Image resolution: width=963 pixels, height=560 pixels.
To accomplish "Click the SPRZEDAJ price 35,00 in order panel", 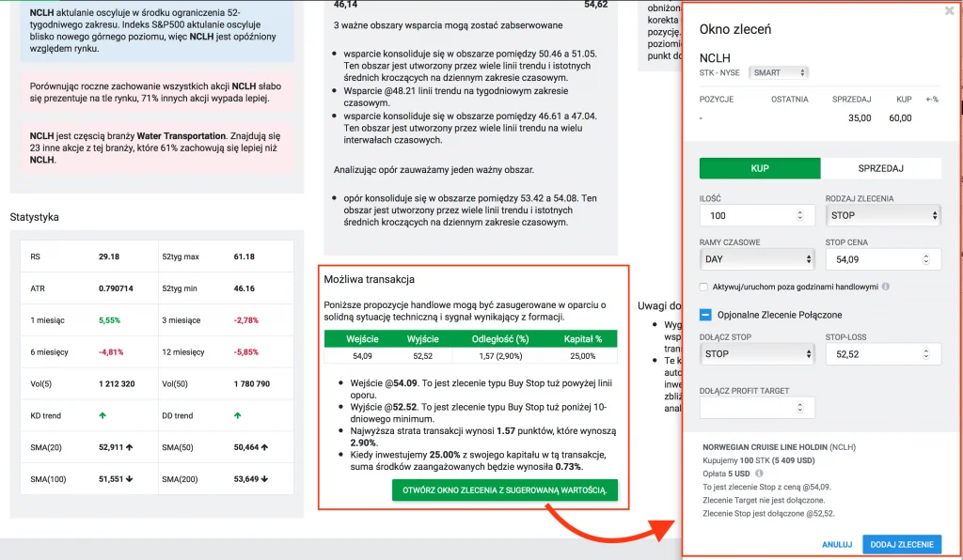I will [x=860, y=117].
